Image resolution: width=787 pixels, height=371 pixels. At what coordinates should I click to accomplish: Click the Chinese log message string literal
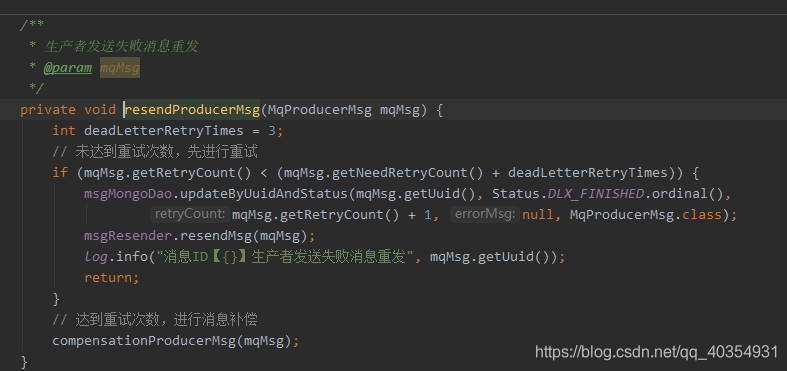(x=285, y=257)
